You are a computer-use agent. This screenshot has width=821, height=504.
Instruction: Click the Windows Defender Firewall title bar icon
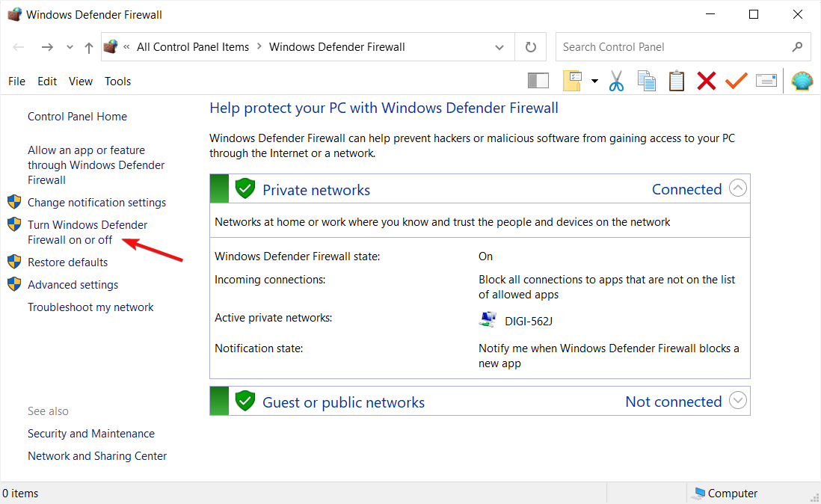coord(15,14)
